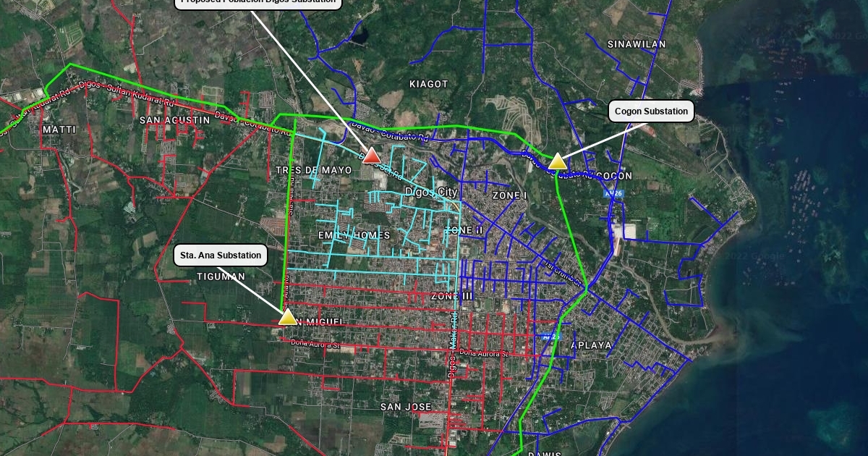Image resolution: width=868 pixels, height=456 pixels.
Task: Pick the TIGUMAN place label
Action: [x=221, y=276]
